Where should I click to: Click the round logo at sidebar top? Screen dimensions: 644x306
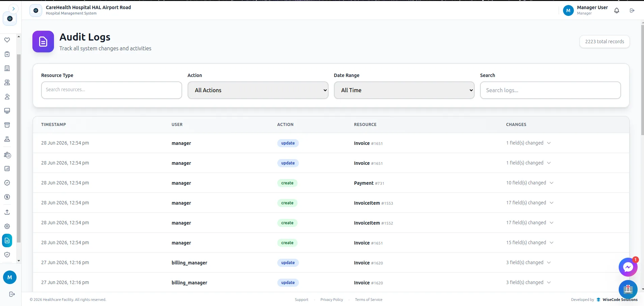(x=10, y=19)
